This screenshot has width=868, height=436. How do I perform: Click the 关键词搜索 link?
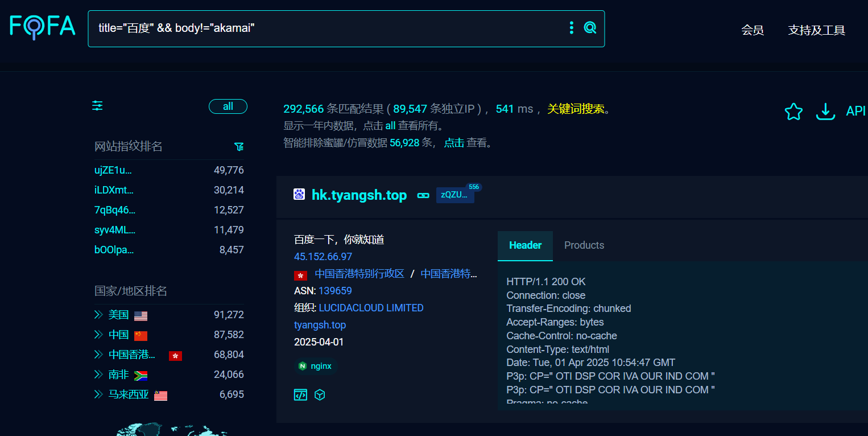coord(576,109)
